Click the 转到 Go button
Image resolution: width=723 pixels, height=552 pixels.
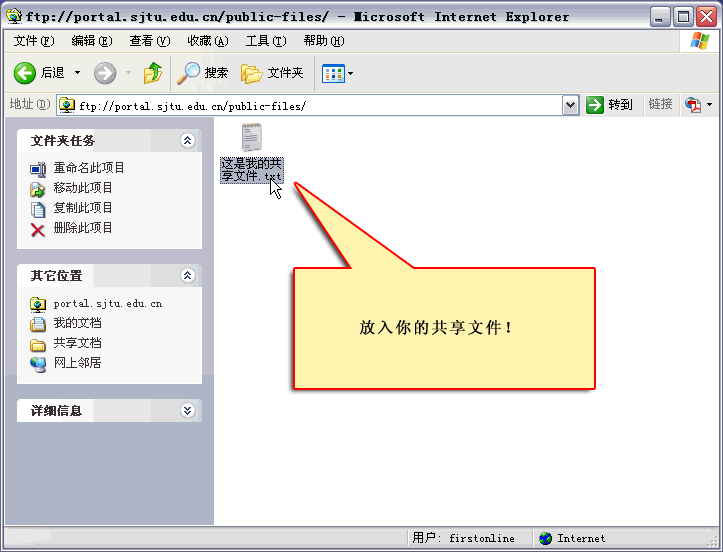click(x=609, y=105)
